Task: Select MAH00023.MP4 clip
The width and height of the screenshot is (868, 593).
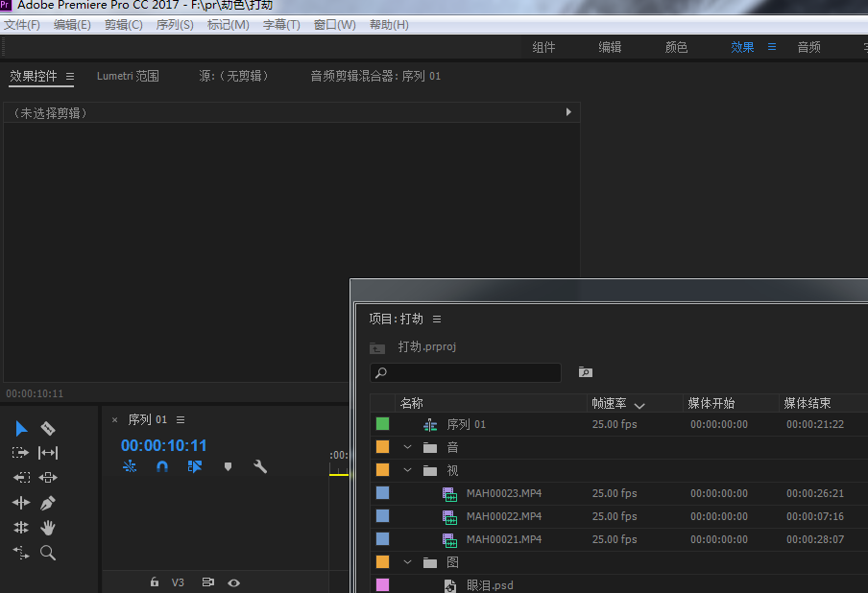Action: coord(504,493)
